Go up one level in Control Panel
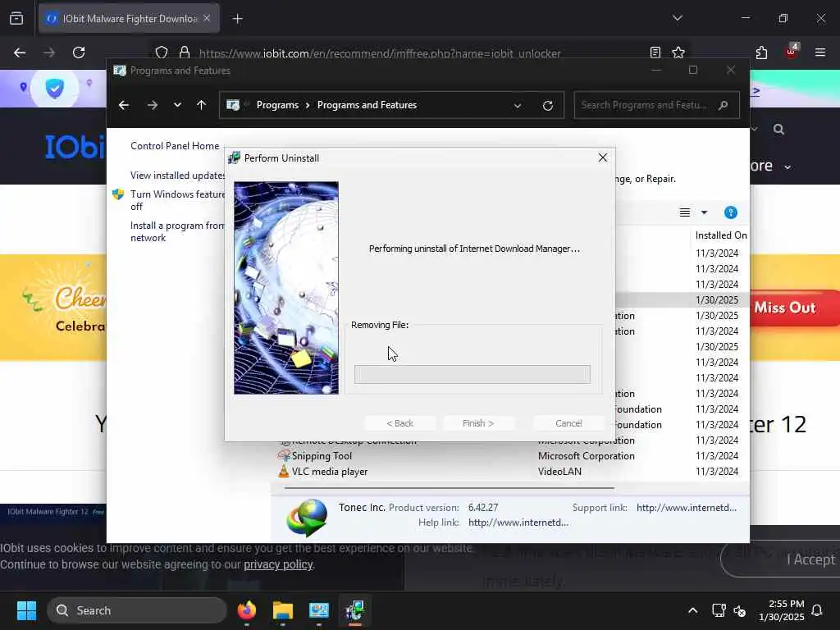 (x=202, y=105)
